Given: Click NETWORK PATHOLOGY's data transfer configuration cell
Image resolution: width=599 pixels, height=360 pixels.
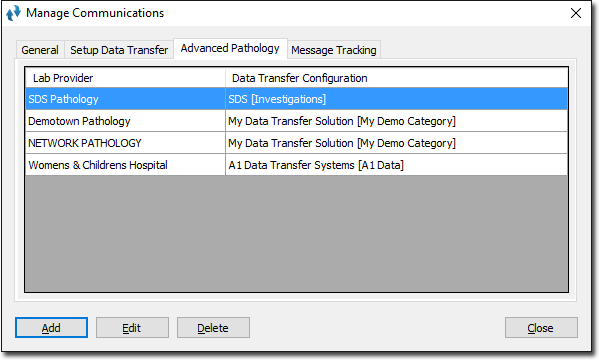Looking at the screenshot, I should click(x=397, y=143).
